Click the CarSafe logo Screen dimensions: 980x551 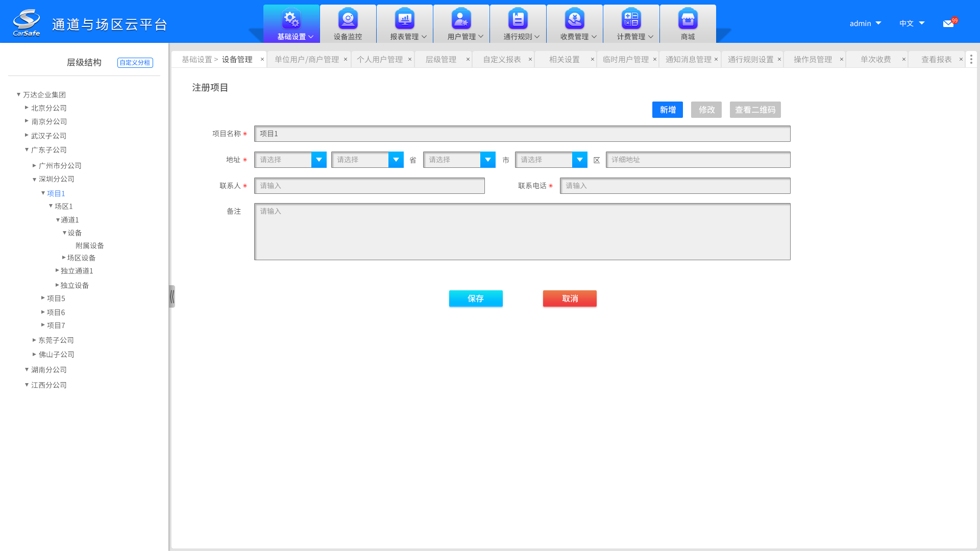coord(27,22)
